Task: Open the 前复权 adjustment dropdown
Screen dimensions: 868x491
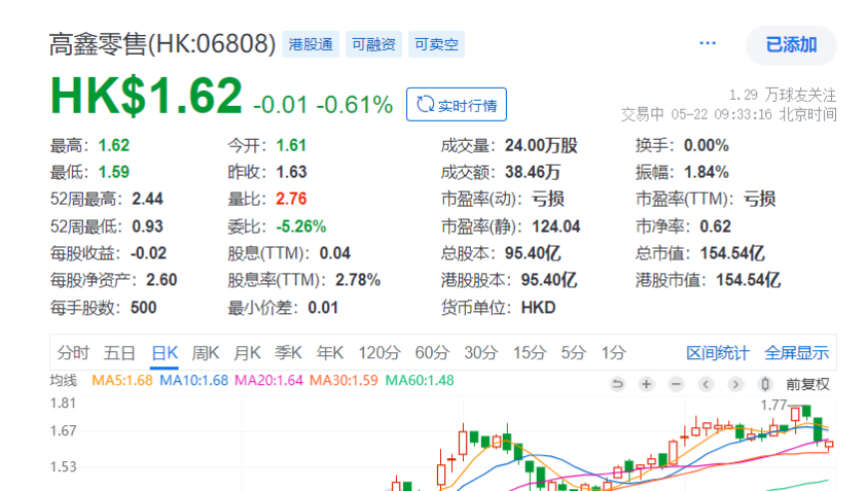Action: click(x=807, y=383)
